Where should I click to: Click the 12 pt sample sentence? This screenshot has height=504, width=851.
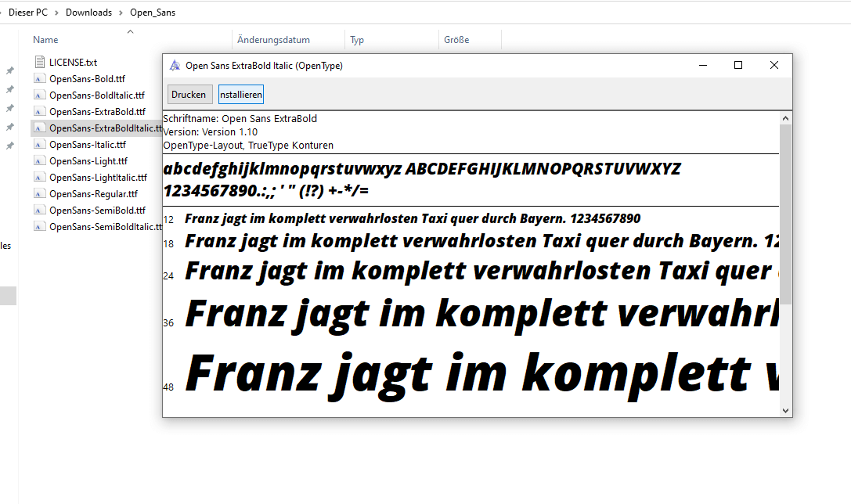(x=413, y=218)
